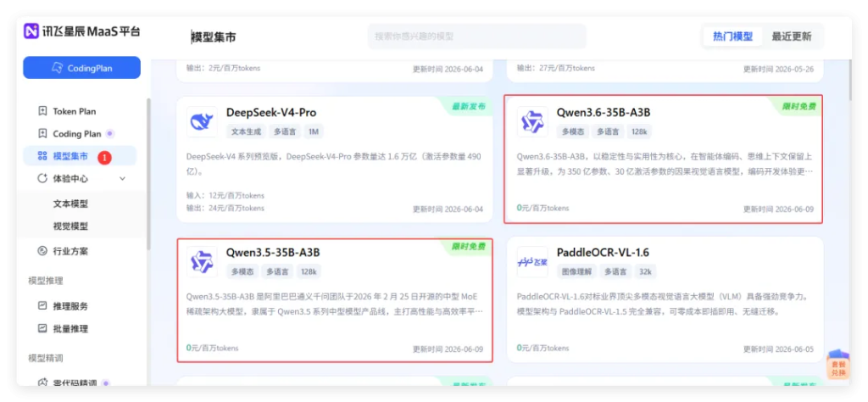Open the Qwen3.6-35B-A3B title
Image resolution: width=868 pixels, height=402 pixels.
click(604, 113)
